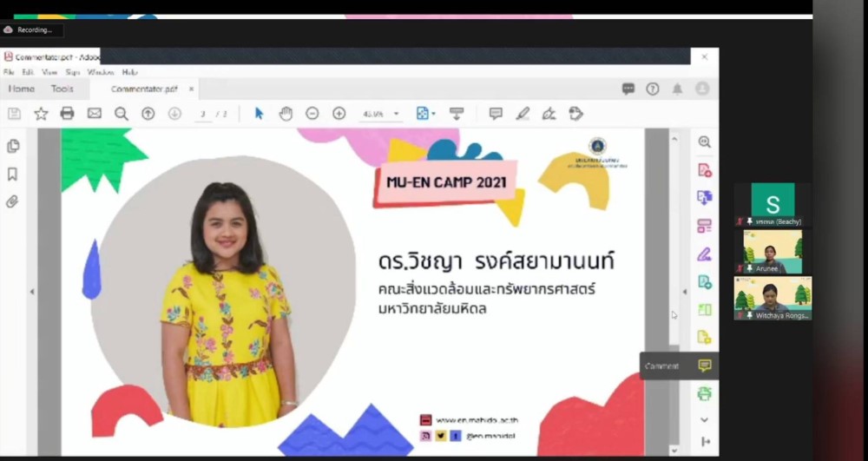This screenshot has height=461, width=868.
Task: Switch to the Tools tab
Action: coord(62,89)
